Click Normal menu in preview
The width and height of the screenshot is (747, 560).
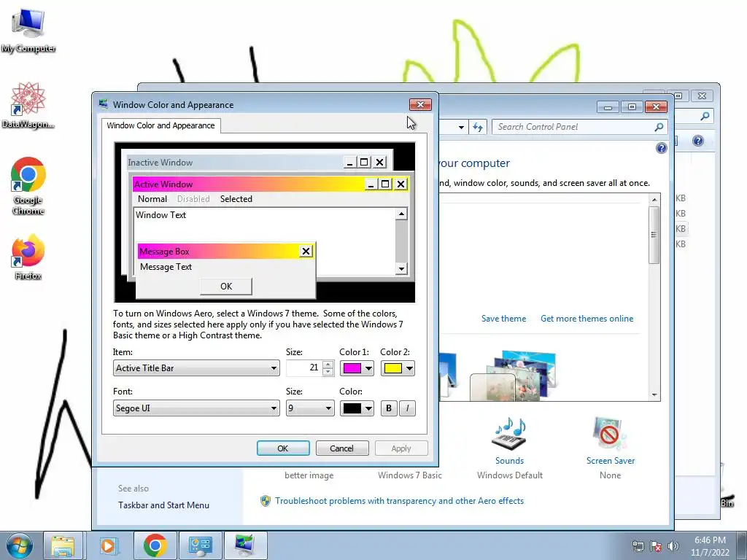pyautogui.click(x=152, y=199)
